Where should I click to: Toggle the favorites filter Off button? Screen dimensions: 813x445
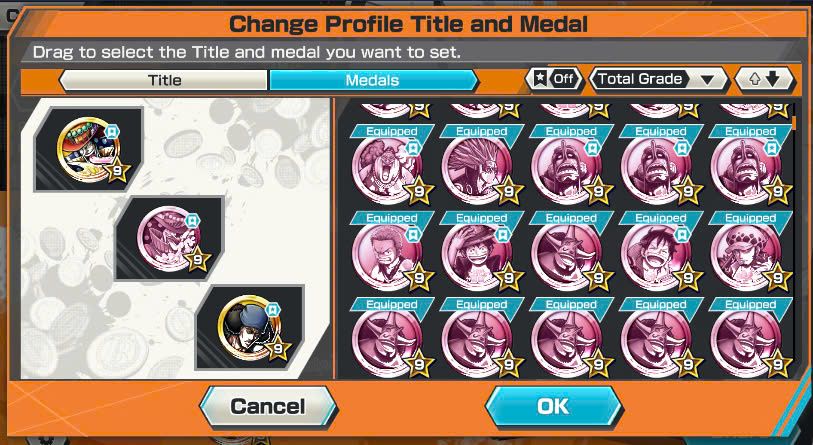coord(553,79)
